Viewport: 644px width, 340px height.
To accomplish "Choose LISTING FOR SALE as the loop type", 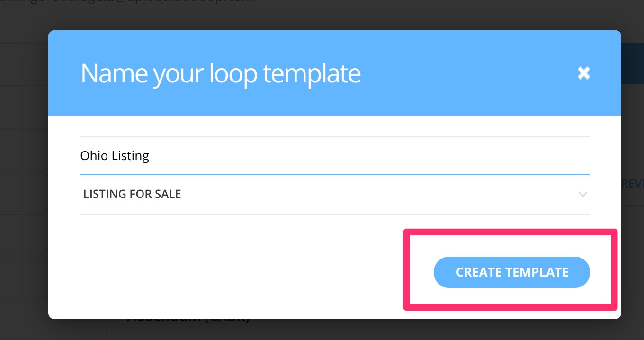I will pyautogui.click(x=132, y=194).
